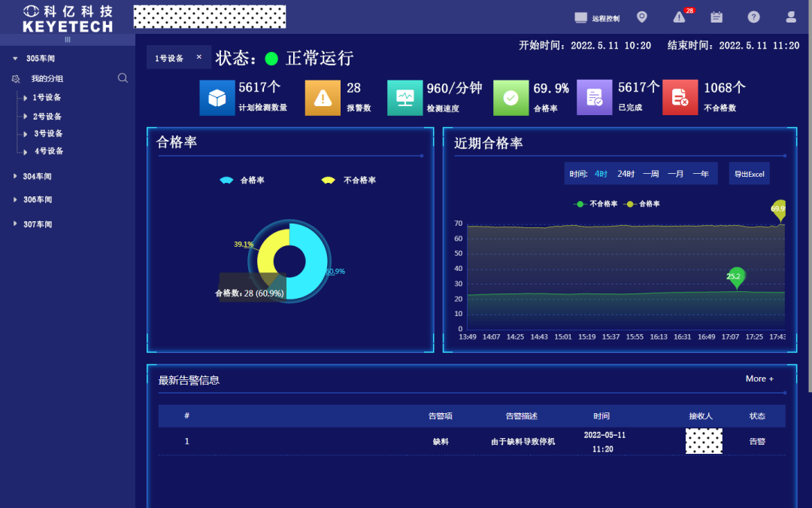Open the calendar icon in top bar
The width and height of the screenshot is (812, 508).
pyautogui.click(x=716, y=17)
